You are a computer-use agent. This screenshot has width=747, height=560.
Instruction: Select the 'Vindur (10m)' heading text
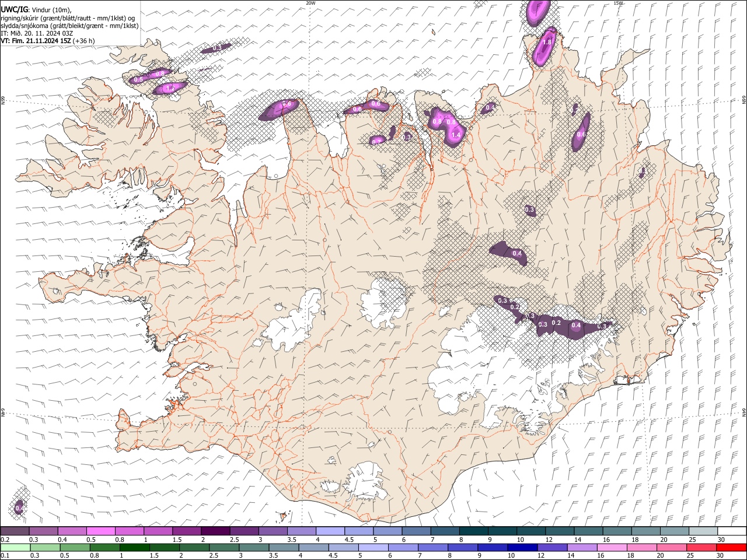[51, 10]
